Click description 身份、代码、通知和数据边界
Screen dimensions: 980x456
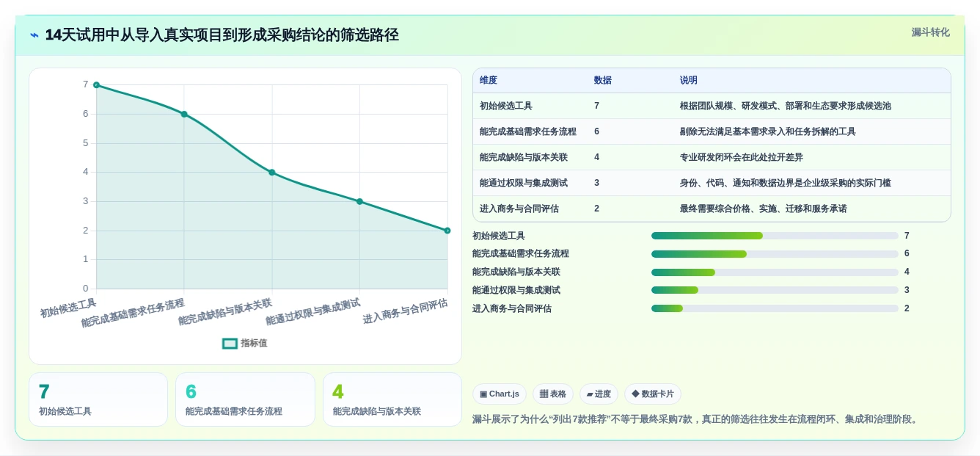click(786, 183)
